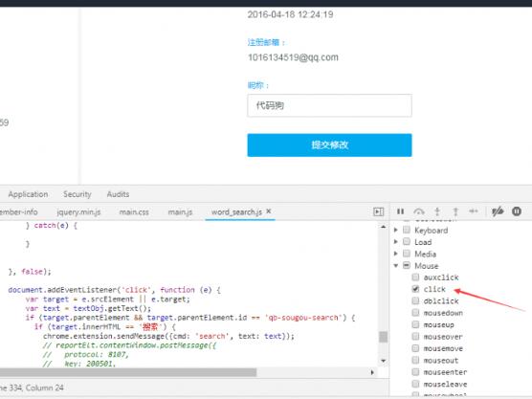
Task: Switch to the member-info file tab
Action: point(19,212)
